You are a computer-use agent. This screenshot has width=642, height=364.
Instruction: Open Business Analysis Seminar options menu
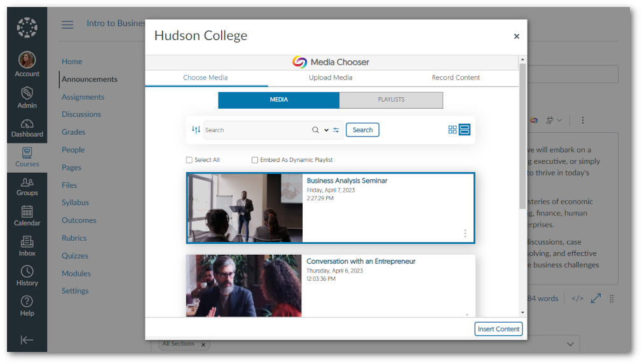click(x=465, y=233)
